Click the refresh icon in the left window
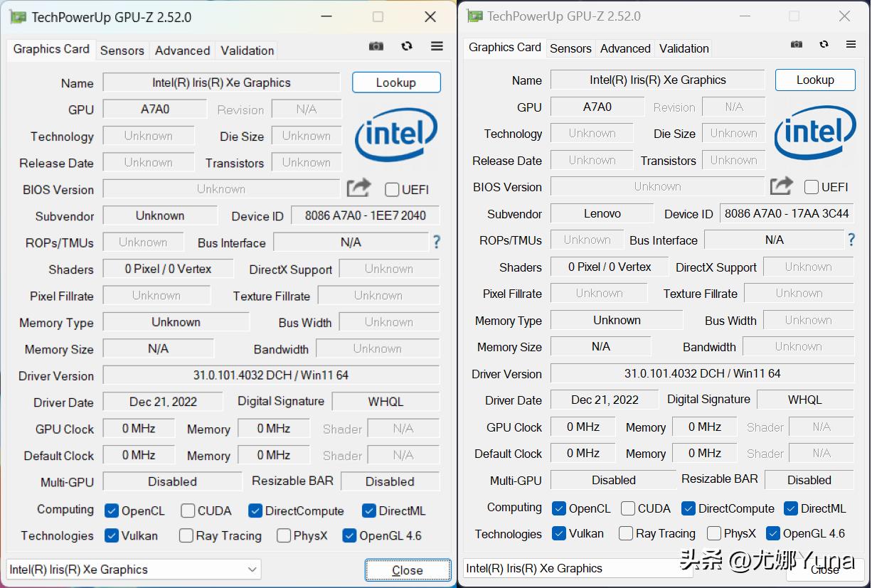 (x=407, y=46)
